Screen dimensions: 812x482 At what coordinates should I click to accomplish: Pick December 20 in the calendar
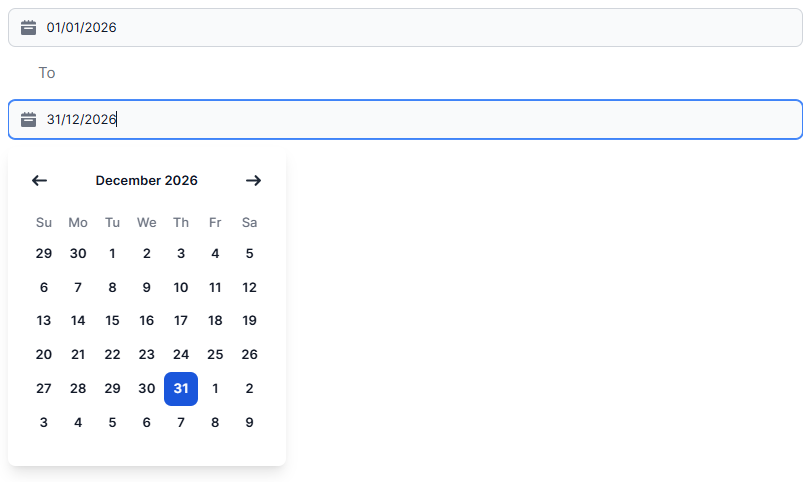[x=44, y=355]
